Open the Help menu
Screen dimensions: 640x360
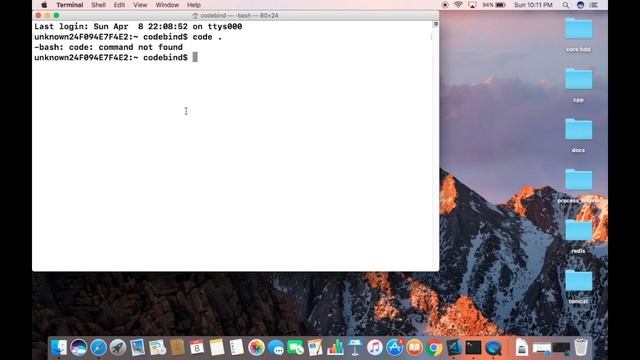tap(193, 5)
